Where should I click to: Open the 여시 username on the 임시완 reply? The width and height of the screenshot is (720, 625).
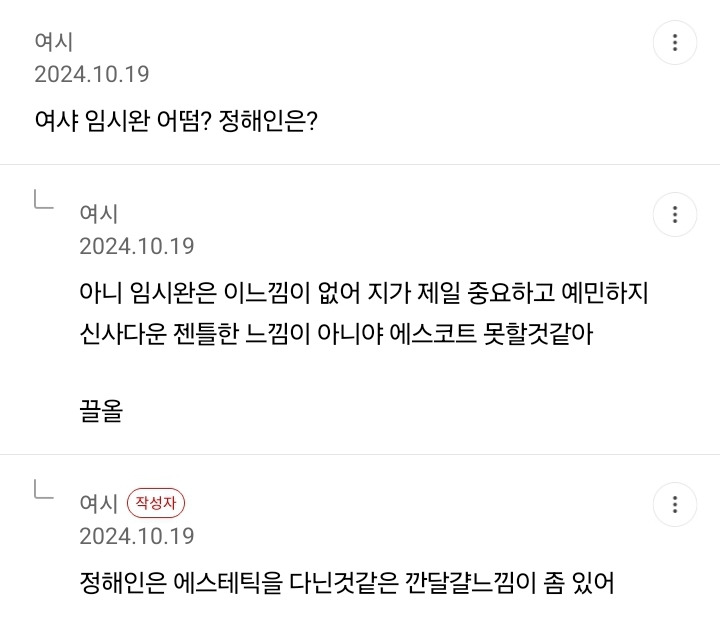coord(99,213)
